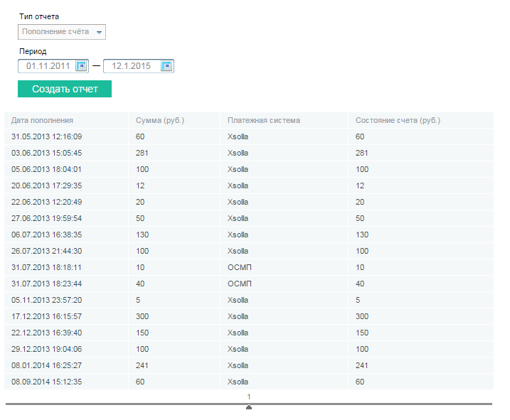The image size is (510, 420).
Task: Select page 1 in the pagination
Action: pos(249,397)
